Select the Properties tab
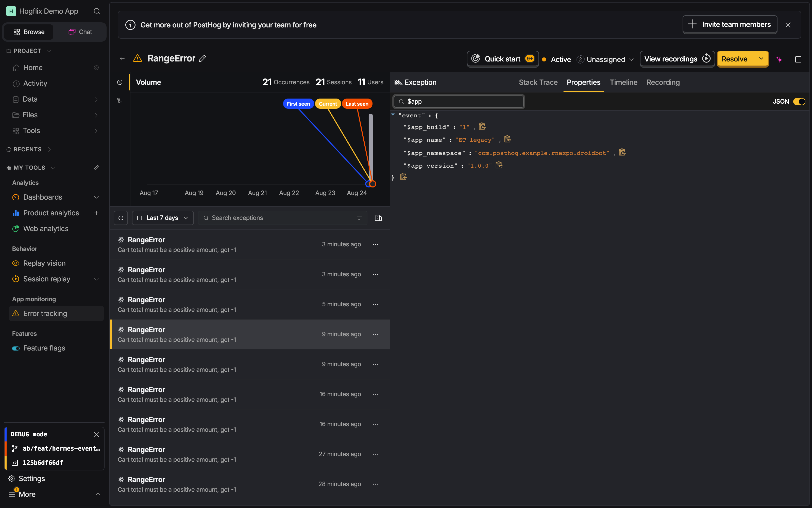812x508 pixels. 584,82
